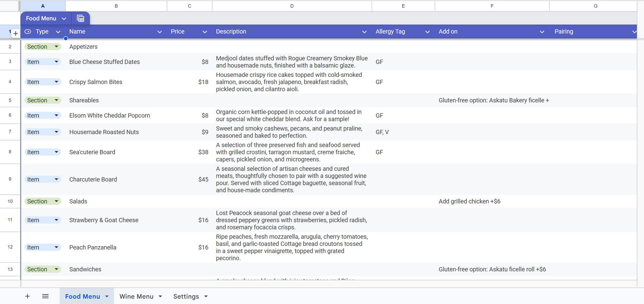Click the Askatu Bakery ficelle add-on cell

[x=492, y=100]
